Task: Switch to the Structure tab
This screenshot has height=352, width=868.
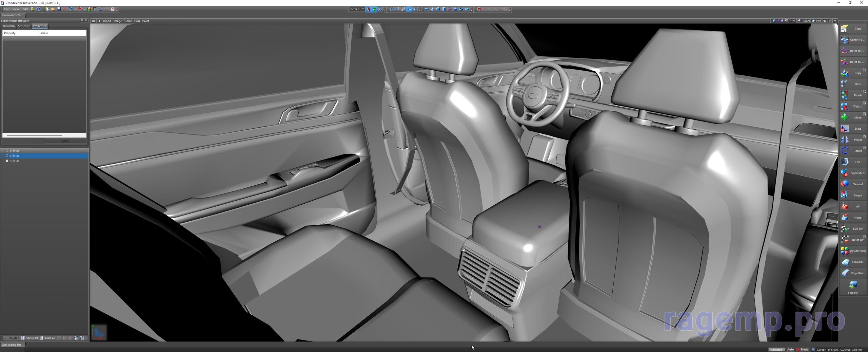Action: (24, 26)
